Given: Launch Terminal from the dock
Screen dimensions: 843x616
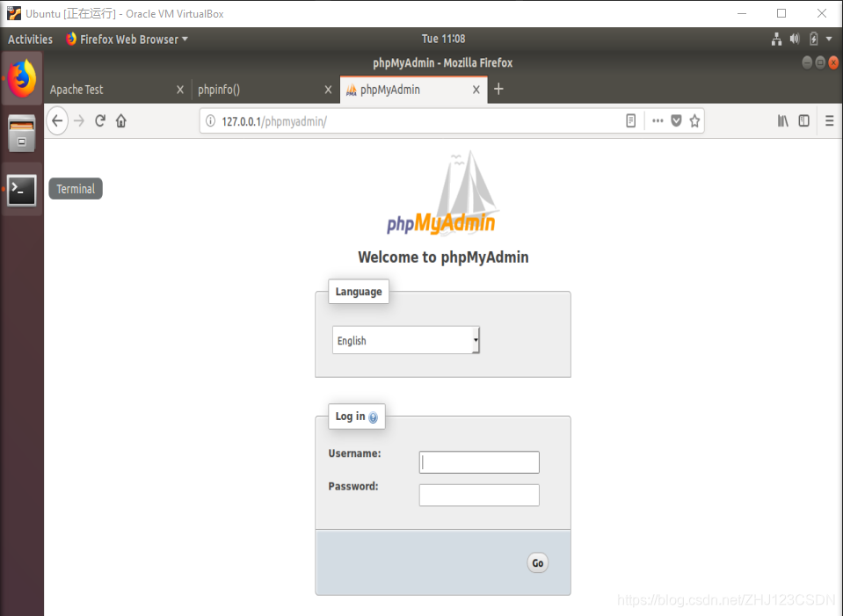Looking at the screenshot, I should [22, 190].
